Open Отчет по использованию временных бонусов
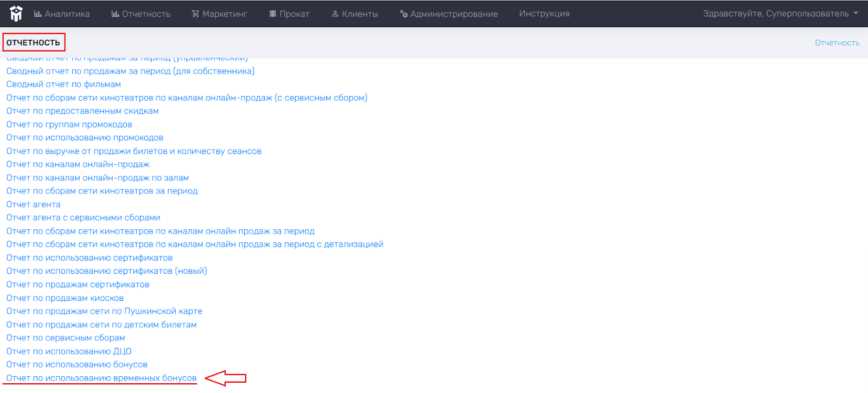 101,378
